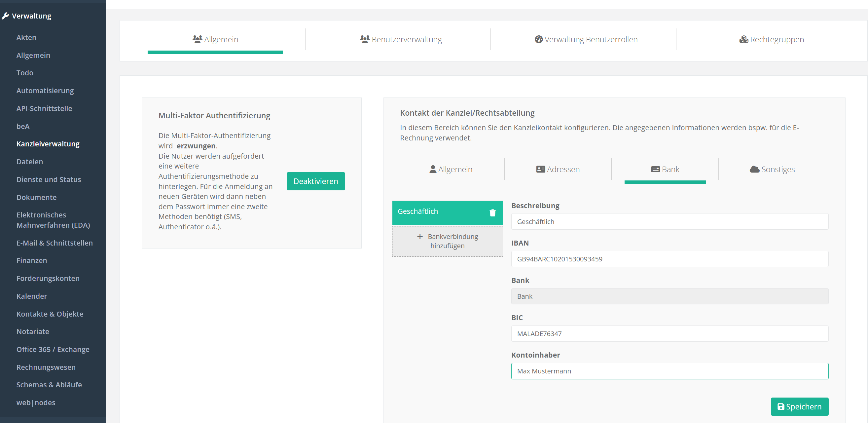
Task: Click the wrench icon next to Verwaltung
Action: coord(5,16)
